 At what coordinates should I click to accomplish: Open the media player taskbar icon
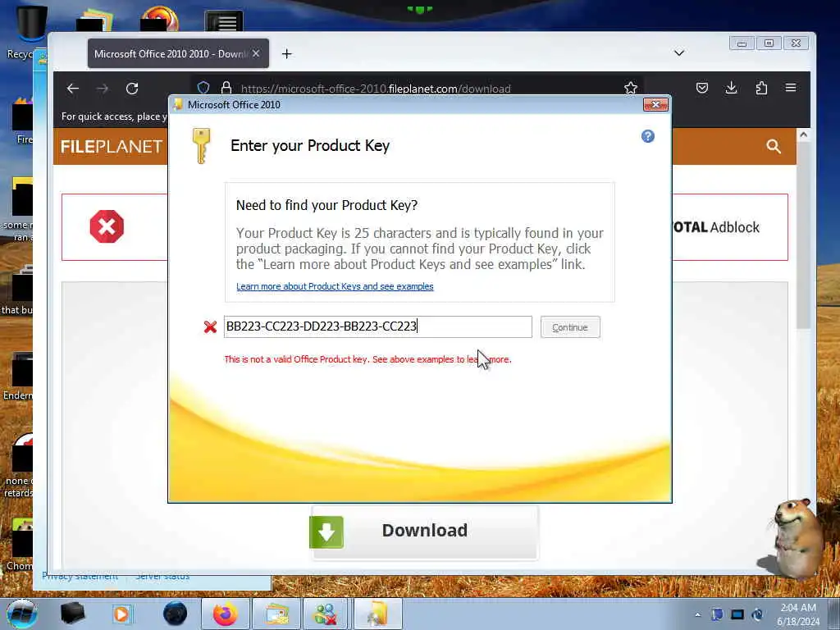pyautogui.click(x=121, y=614)
